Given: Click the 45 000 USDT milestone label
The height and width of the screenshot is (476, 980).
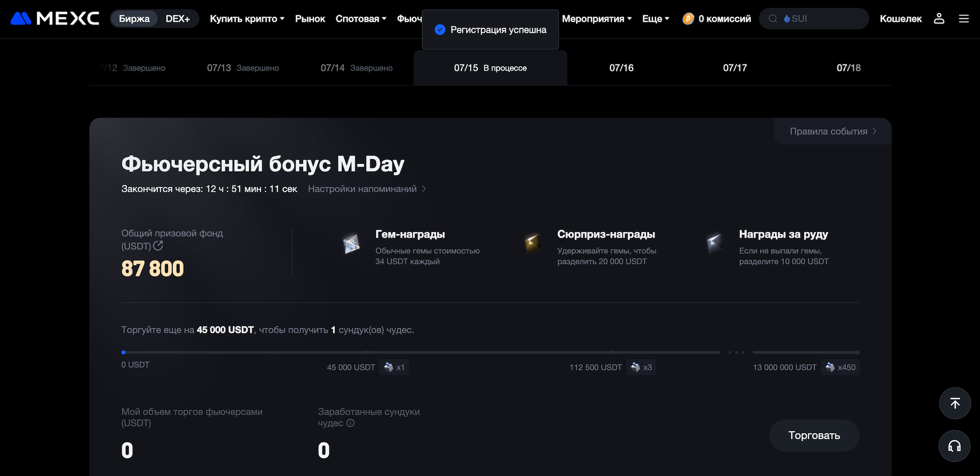Looking at the screenshot, I should pos(351,367).
